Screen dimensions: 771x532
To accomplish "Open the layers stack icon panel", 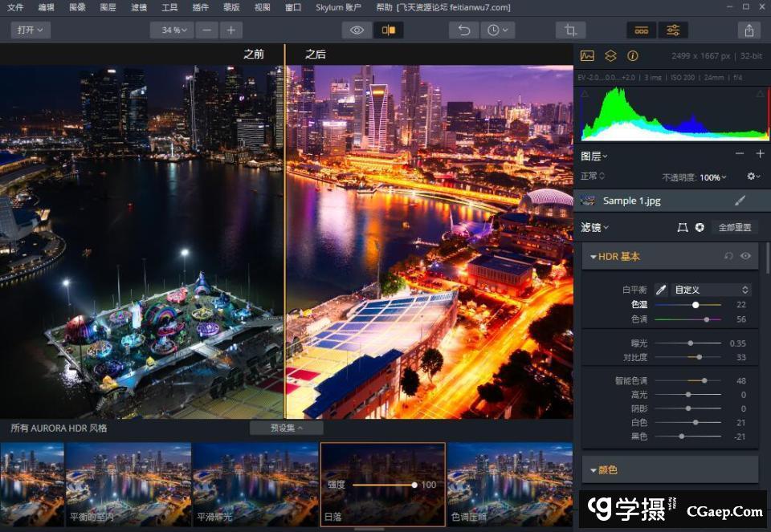I will (610, 56).
